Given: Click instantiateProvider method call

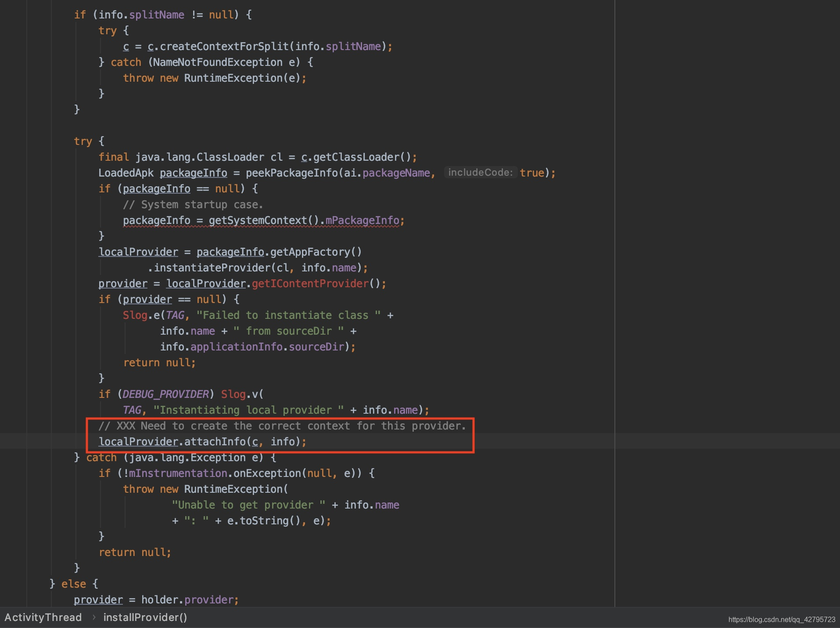Looking at the screenshot, I should [x=212, y=268].
